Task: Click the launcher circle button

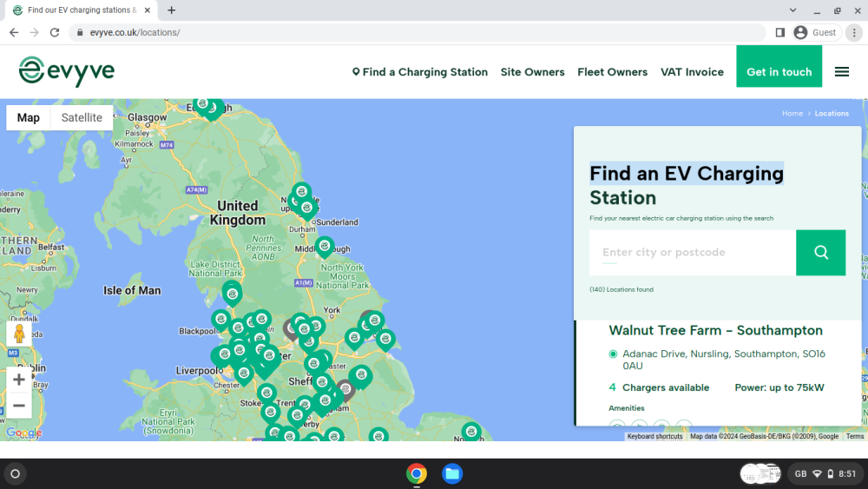Action: (16, 473)
